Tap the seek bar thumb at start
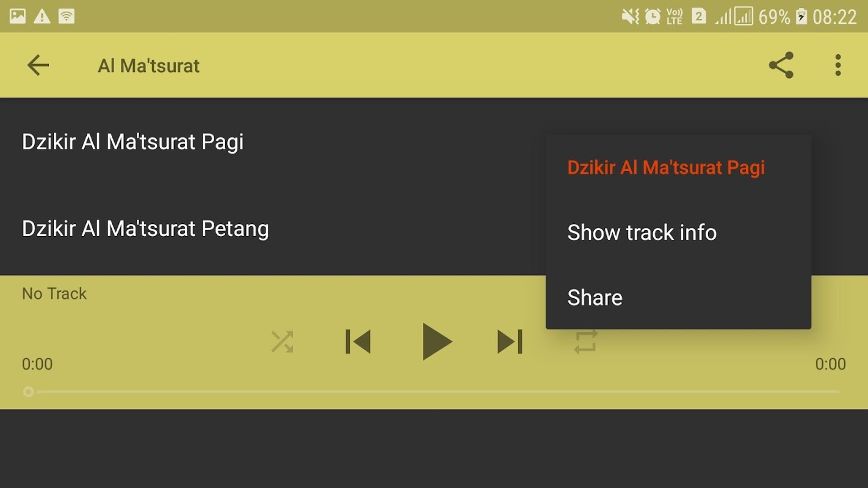868x488 pixels. coord(28,392)
